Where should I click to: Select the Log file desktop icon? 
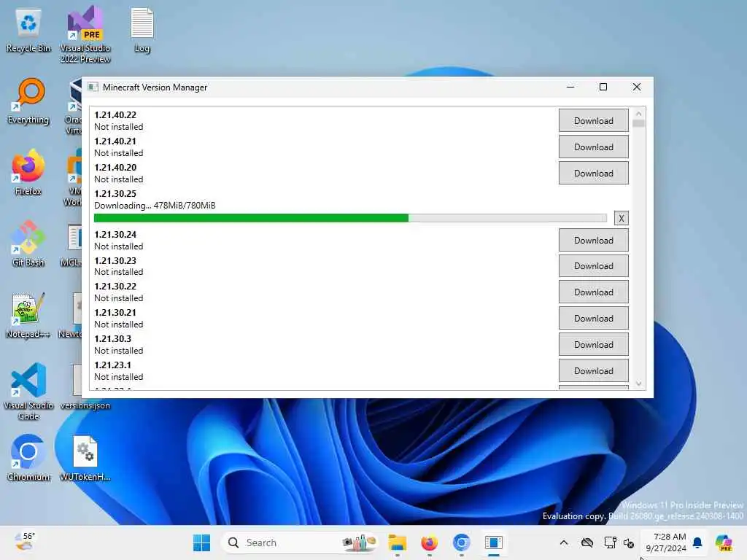pyautogui.click(x=142, y=31)
